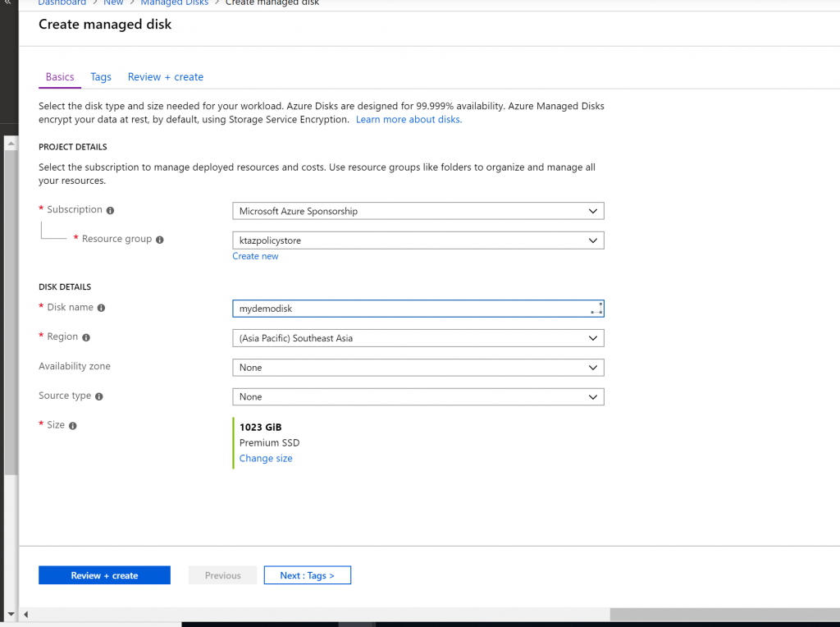Click the Create new resource group link

[x=255, y=256]
